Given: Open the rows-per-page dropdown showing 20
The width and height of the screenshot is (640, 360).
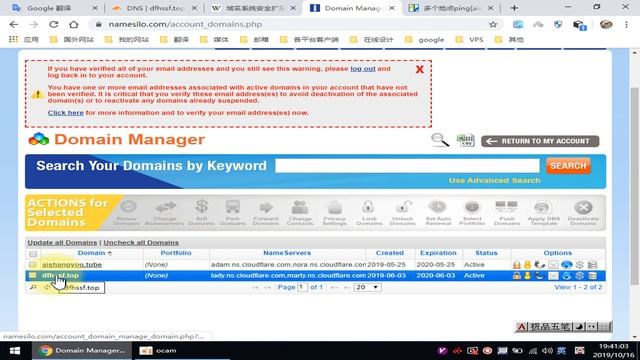Looking at the screenshot, I should click(367, 287).
